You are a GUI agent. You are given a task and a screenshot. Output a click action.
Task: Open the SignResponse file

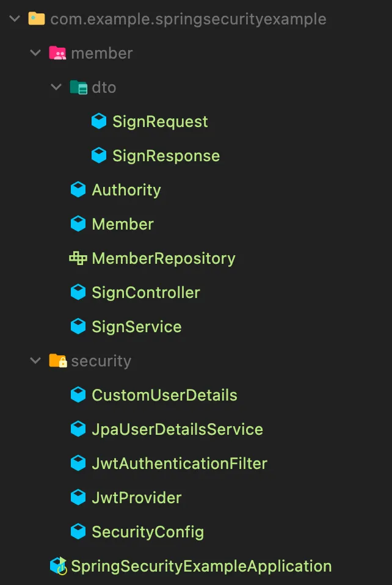point(165,156)
